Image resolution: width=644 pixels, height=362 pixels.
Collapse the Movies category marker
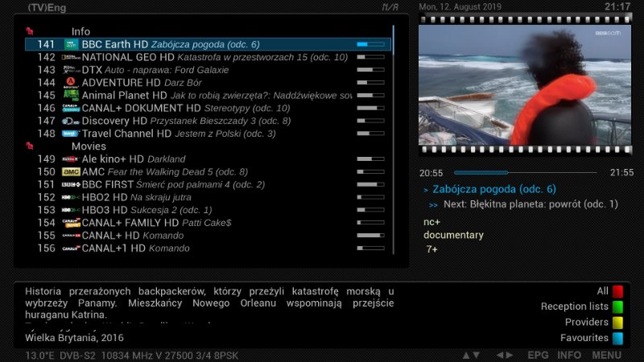point(30,146)
